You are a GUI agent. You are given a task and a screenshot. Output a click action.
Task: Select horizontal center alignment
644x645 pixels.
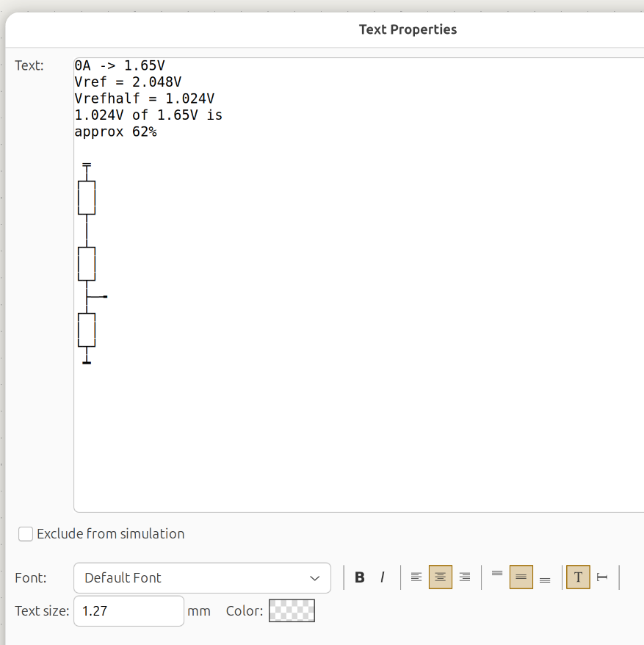[x=441, y=577]
